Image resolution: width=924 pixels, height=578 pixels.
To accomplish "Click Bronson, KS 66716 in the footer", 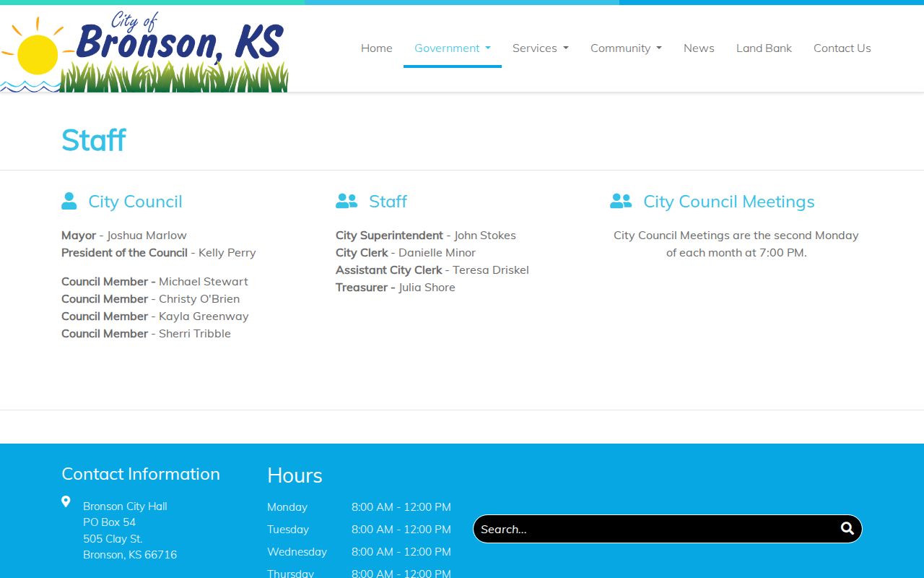I will [130, 554].
